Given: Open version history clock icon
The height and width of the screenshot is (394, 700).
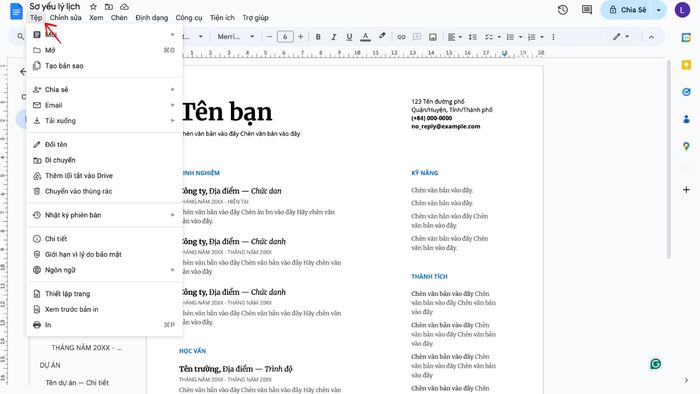Looking at the screenshot, I should point(562,10).
